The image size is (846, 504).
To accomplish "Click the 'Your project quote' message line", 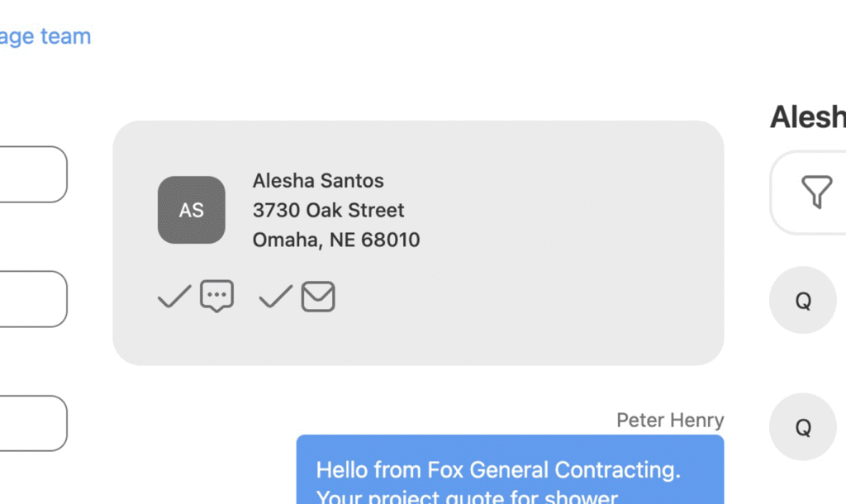I will coord(467,496).
